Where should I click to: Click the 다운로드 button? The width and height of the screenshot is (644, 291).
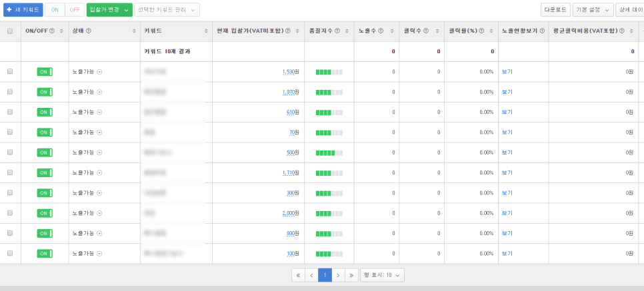tap(556, 10)
